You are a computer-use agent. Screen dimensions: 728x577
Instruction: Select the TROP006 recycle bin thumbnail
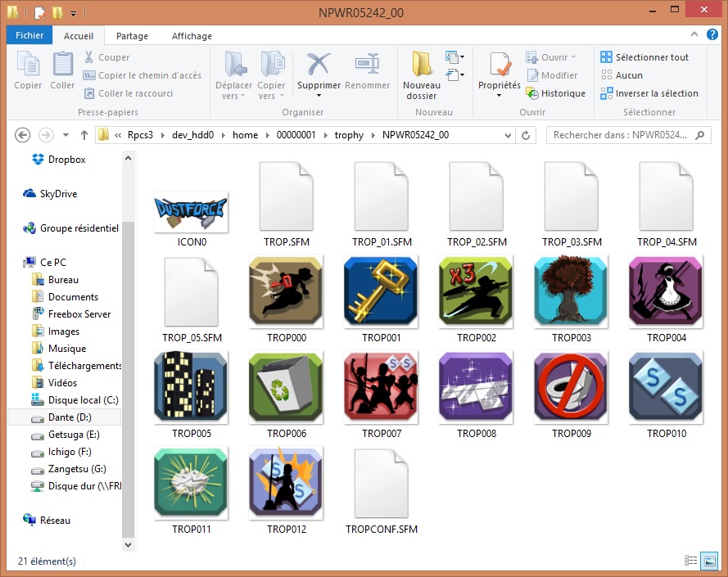[x=286, y=386]
